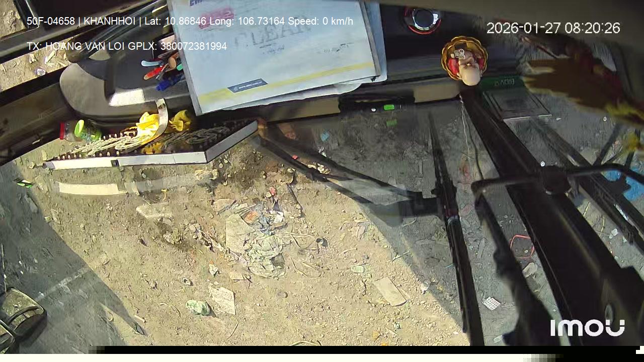Select the license plate text 50F-04658

click(x=50, y=21)
